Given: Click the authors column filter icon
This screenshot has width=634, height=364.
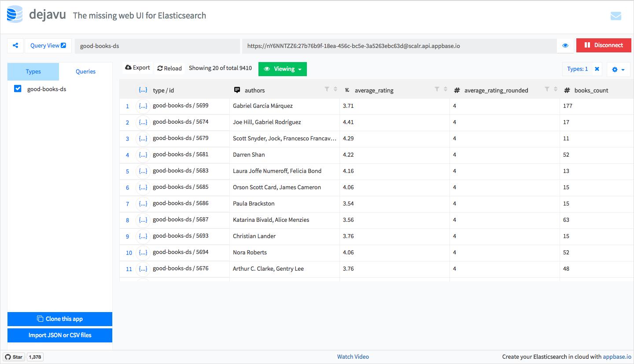Looking at the screenshot, I should tap(327, 89).
